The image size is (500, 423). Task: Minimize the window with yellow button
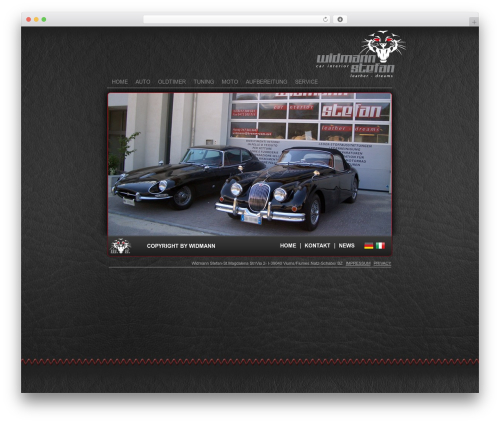click(36, 19)
